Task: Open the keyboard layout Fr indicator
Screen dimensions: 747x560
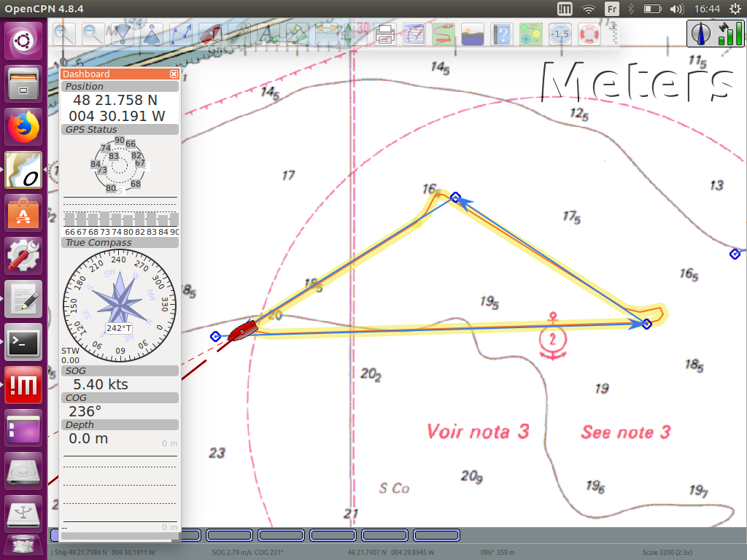Action: [x=611, y=9]
